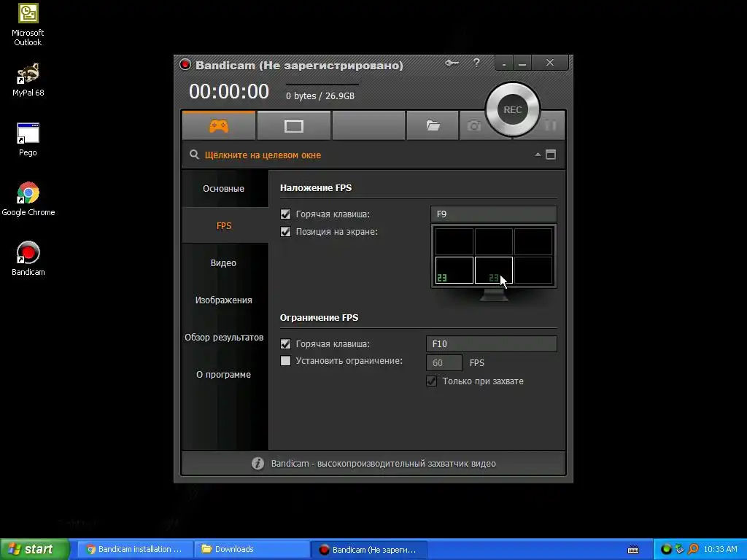Select bottom-center FPS overlay position

click(x=494, y=270)
